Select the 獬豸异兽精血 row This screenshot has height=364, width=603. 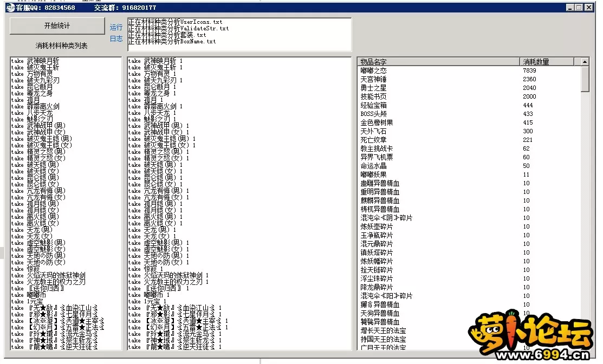click(x=469, y=304)
